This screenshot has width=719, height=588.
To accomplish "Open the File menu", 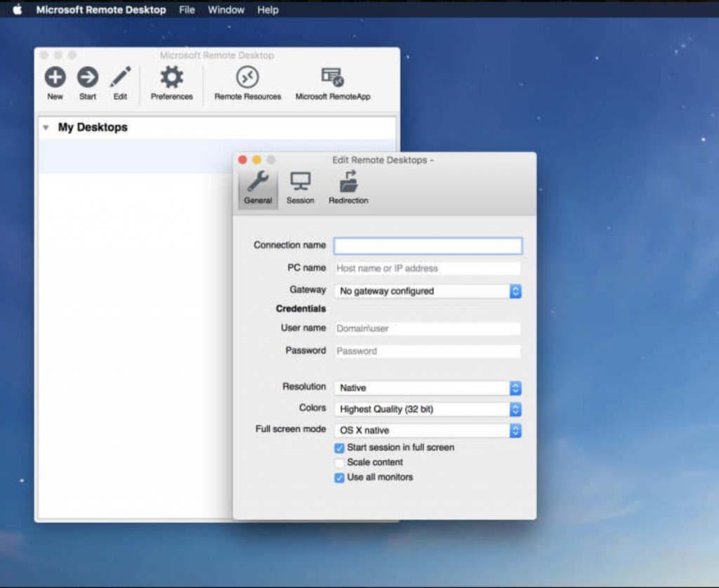I will 187,10.
